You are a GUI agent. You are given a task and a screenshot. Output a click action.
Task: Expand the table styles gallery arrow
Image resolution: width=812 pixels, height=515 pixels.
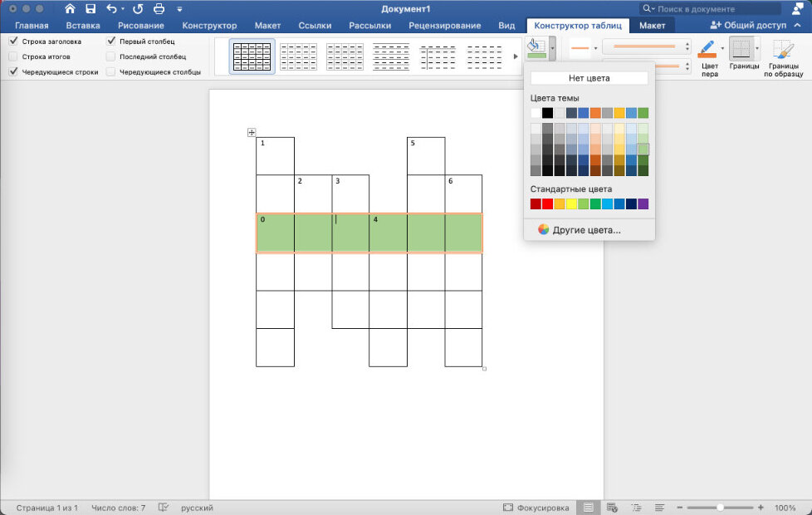tap(516, 56)
